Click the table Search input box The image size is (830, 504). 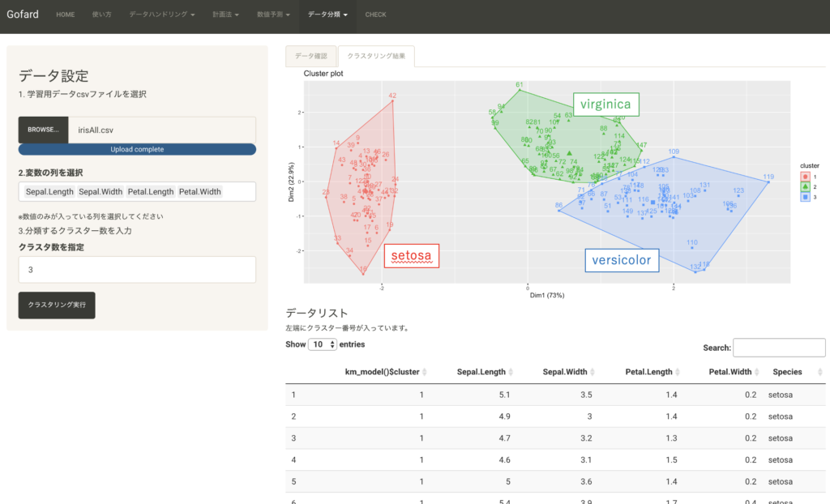778,348
